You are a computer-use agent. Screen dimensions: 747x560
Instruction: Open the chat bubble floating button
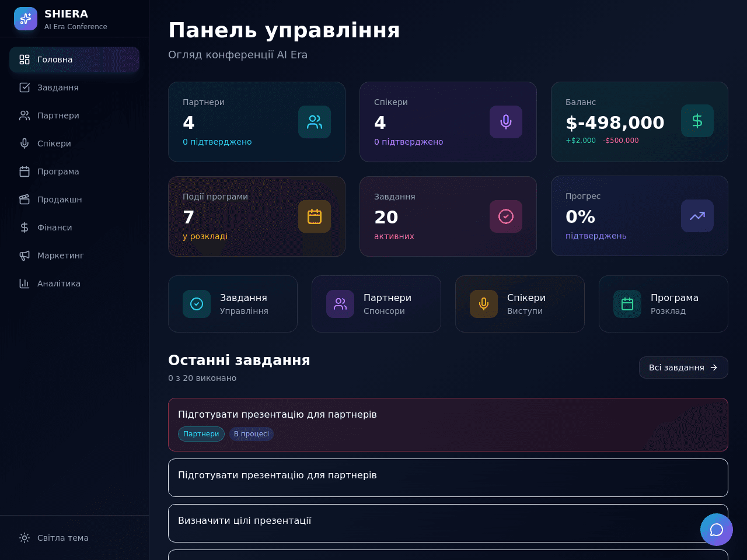(717, 530)
